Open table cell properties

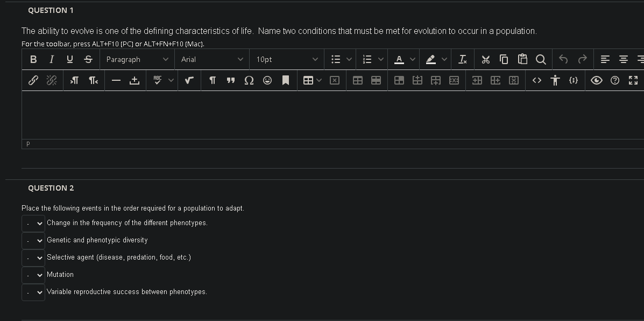click(399, 81)
